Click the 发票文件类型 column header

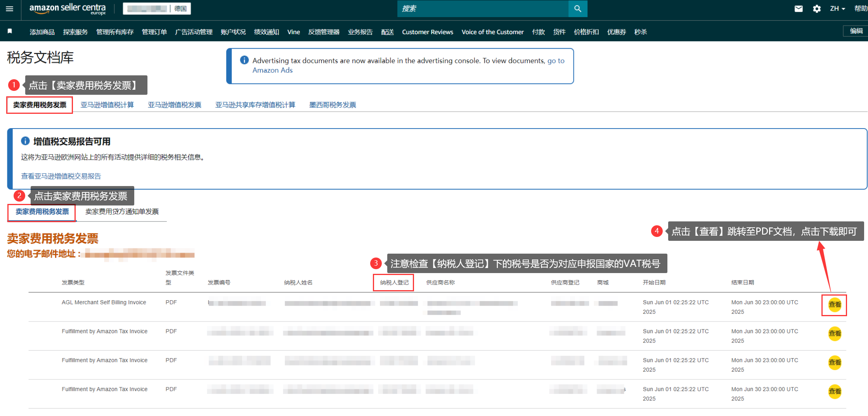click(x=180, y=278)
